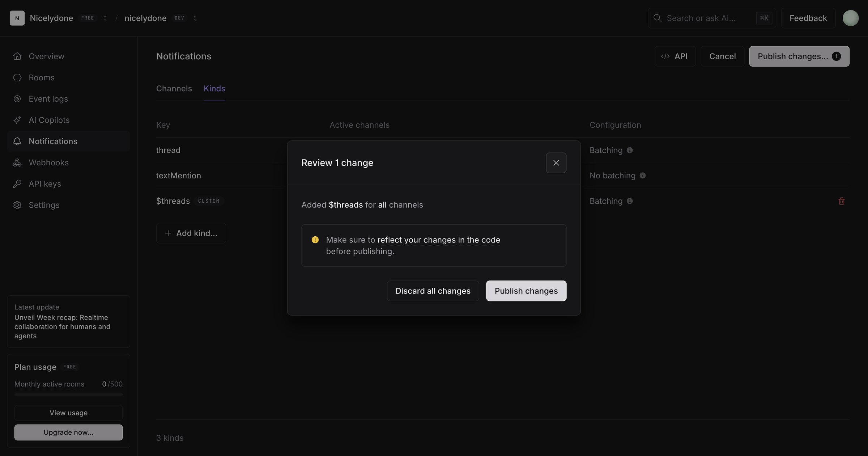The width and height of the screenshot is (868, 456).
Task: Open Event logs in the sidebar
Action: pyautogui.click(x=68, y=99)
